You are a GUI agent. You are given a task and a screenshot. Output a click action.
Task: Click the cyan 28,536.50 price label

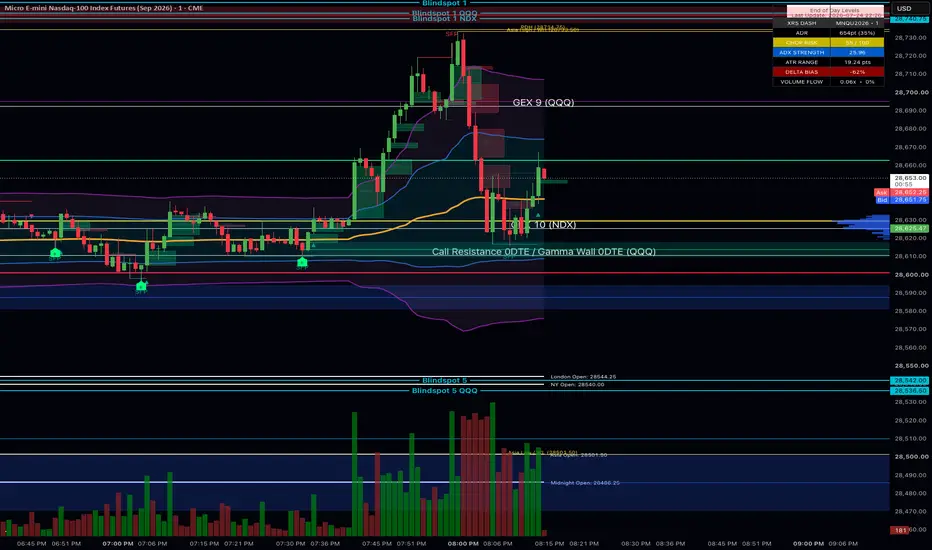tap(909, 391)
